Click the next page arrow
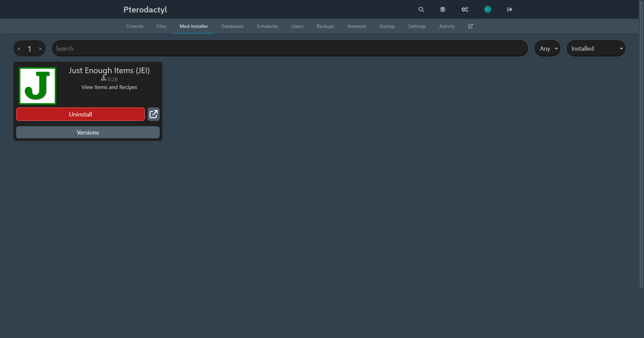 (x=40, y=48)
